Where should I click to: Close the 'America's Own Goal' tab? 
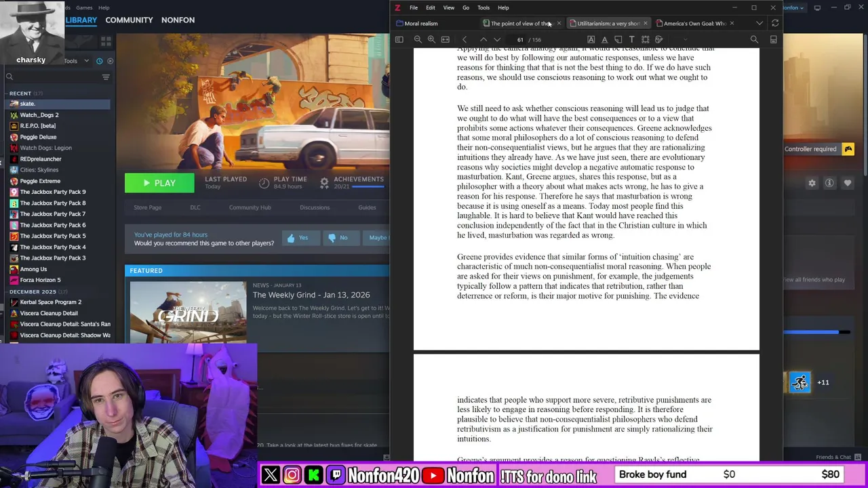pos(732,23)
